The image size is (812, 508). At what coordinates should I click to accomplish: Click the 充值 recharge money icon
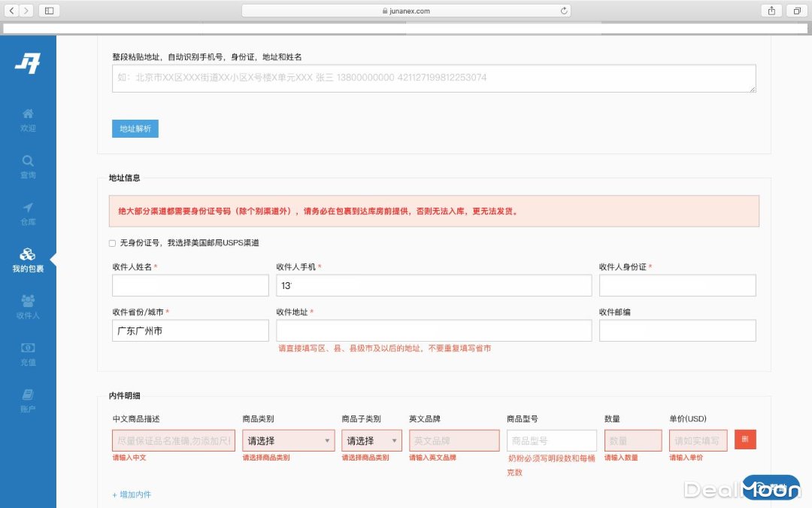(28, 348)
